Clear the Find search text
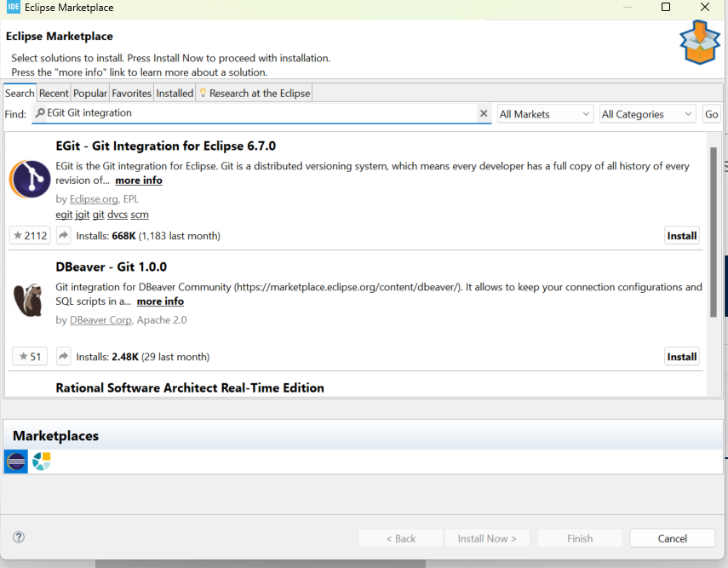Image resolution: width=728 pixels, height=568 pixels. pyautogui.click(x=484, y=113)
